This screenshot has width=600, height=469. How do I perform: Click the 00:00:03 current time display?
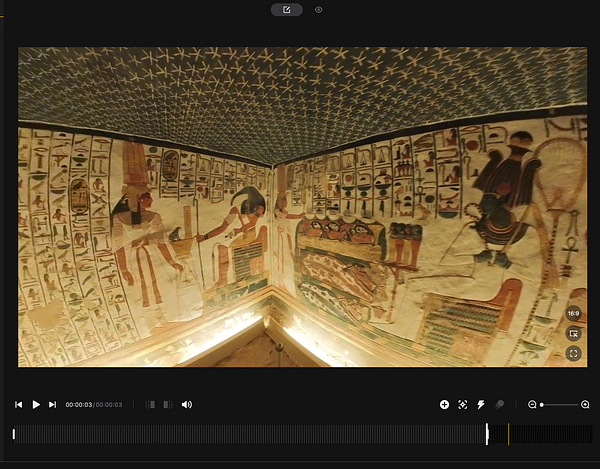point(79,405)
